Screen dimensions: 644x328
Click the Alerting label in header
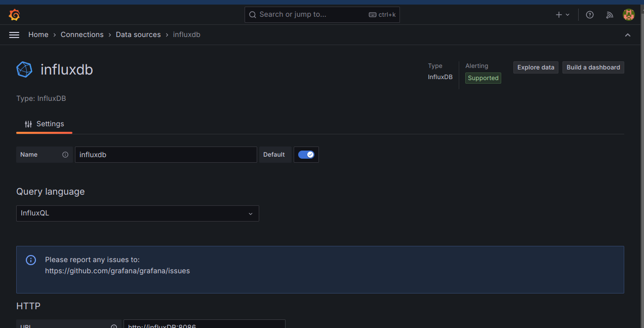click(477, 66)
